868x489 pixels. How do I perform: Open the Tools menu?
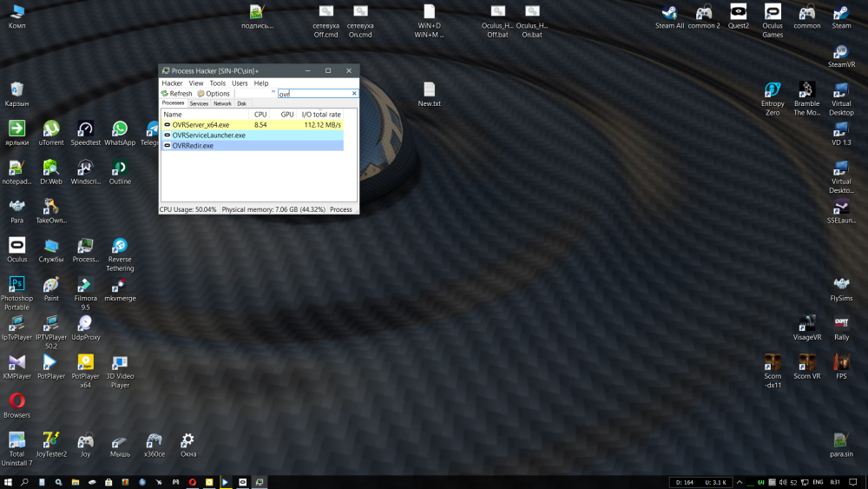click(x=218, y=83)
